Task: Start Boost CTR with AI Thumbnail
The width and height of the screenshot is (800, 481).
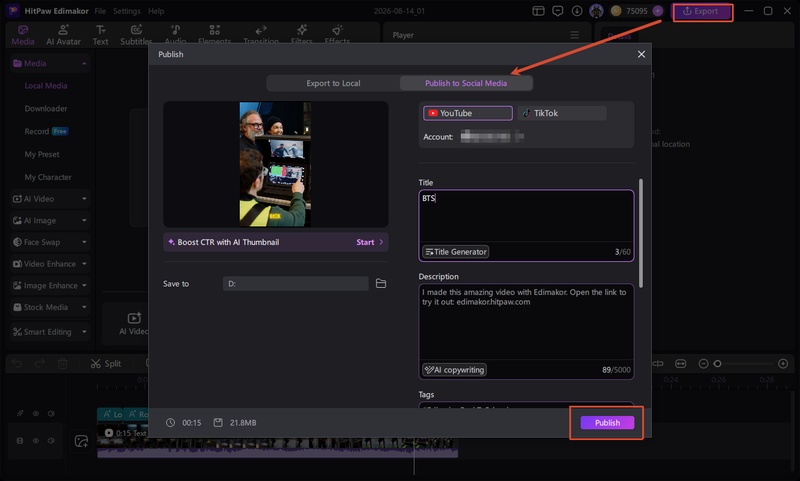Action: 369,242
